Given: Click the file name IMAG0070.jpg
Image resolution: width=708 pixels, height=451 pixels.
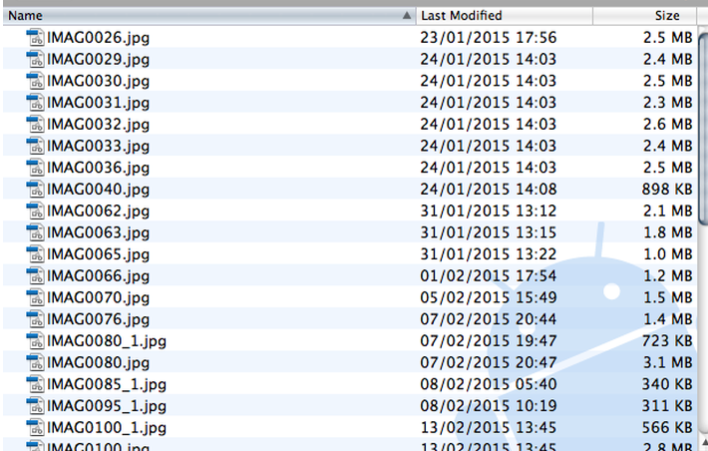Looking at the screenshot, I should [98, 298].
